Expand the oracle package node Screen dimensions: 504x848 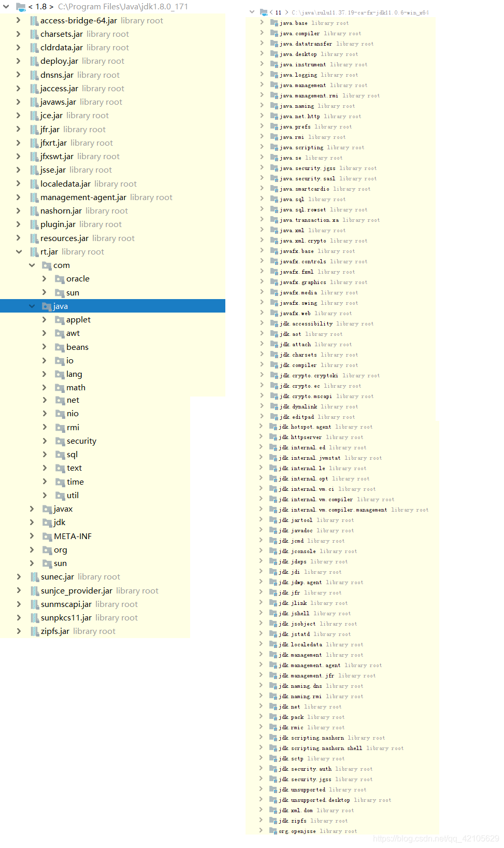(x=45, y=279)
